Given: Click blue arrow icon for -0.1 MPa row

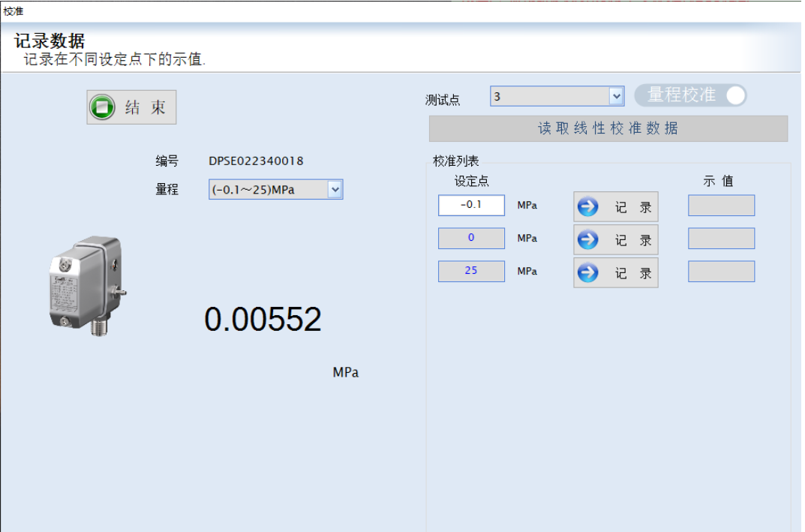Looking at the screenshot, I should coord(587,207).
